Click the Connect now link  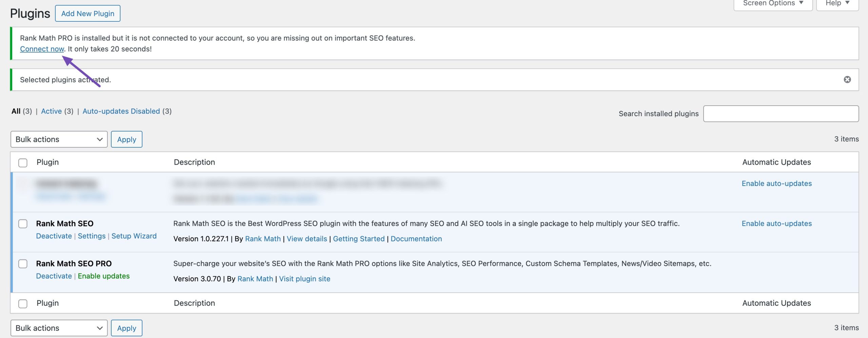(42, 49)
